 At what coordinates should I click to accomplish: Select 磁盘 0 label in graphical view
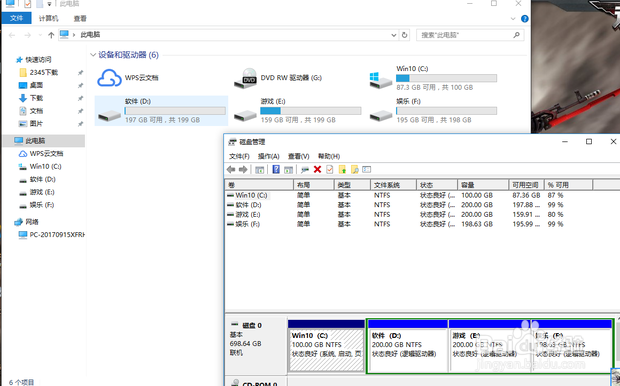255,344
